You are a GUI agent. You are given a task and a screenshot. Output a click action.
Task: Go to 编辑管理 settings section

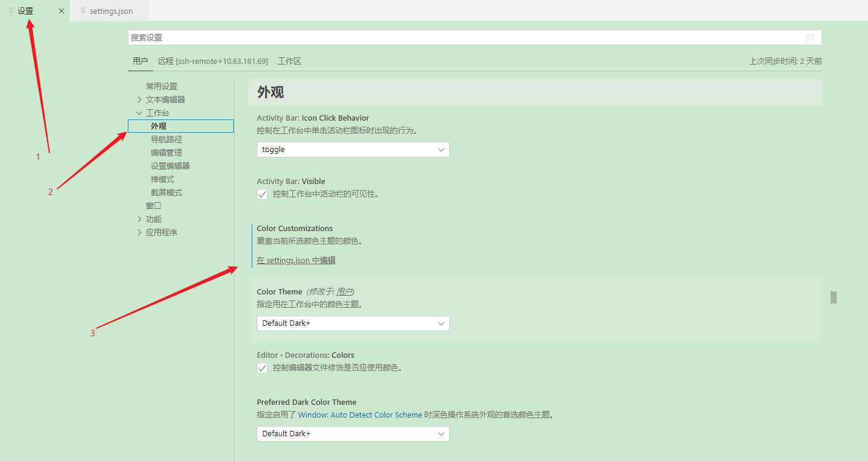pyautogui.click(x=166, y=153)
